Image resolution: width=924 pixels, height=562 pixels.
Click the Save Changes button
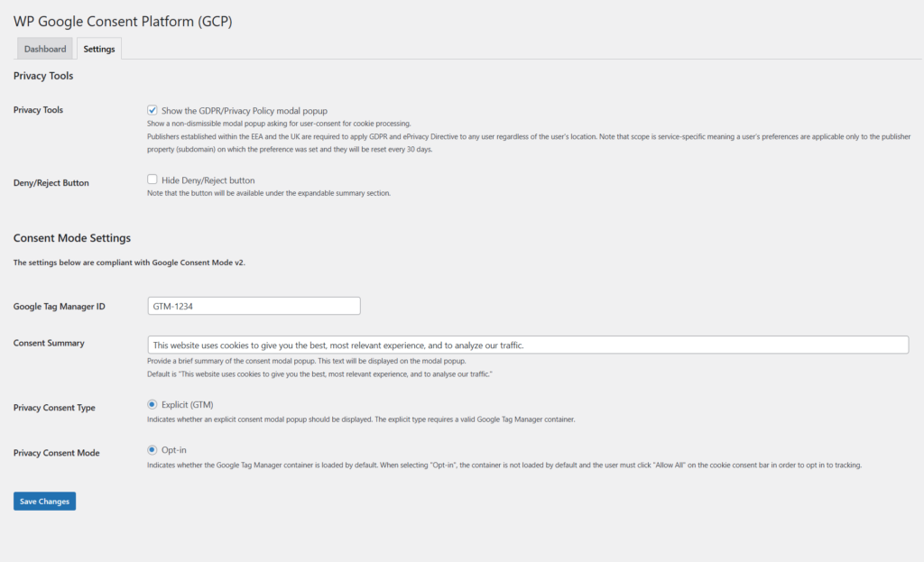pos(45,502)
